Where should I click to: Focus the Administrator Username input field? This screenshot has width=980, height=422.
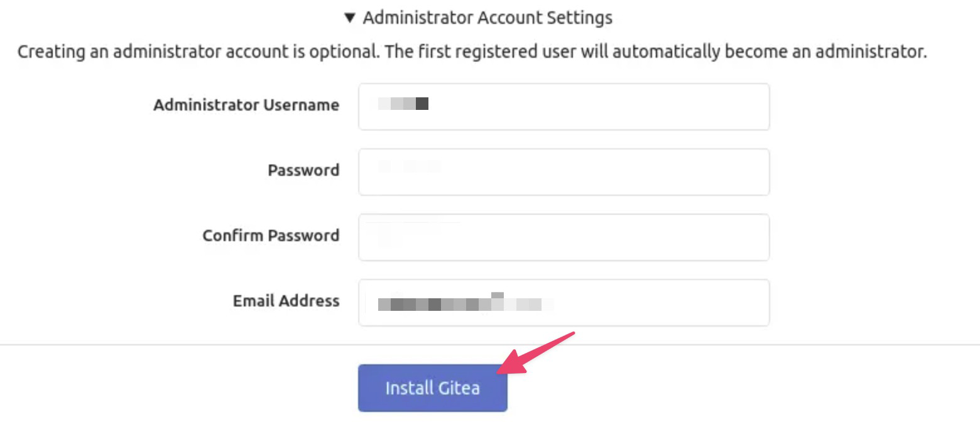(563, 107)
